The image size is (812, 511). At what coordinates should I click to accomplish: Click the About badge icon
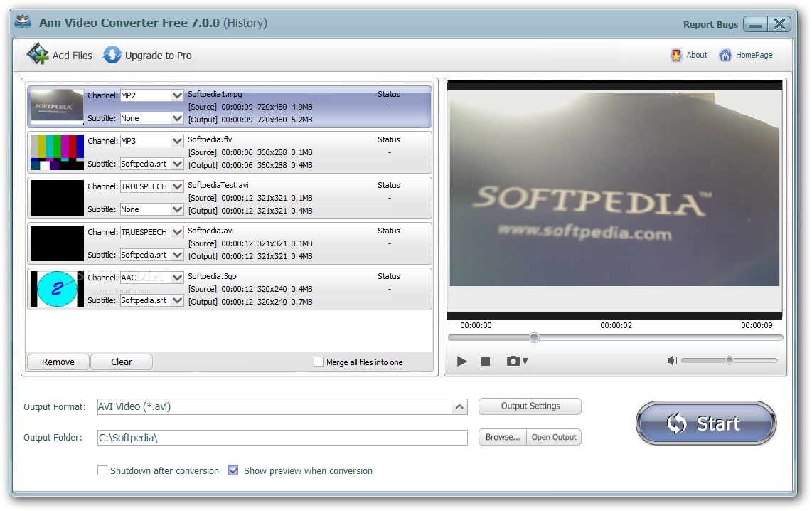pyautogui.click(x=675, y=55)
